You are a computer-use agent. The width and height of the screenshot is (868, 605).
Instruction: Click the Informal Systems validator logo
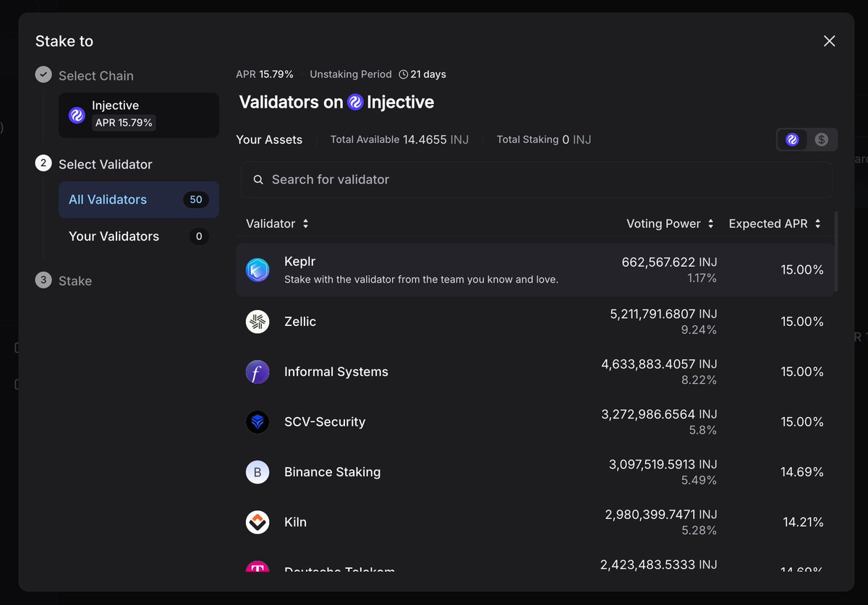pos(258,372)
